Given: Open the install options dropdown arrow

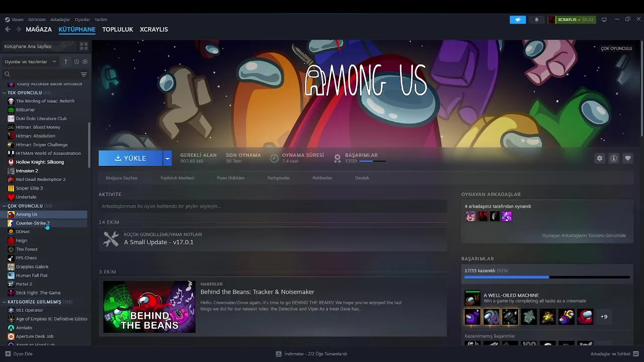Looking at the screenshot, I should pos(168,158).
